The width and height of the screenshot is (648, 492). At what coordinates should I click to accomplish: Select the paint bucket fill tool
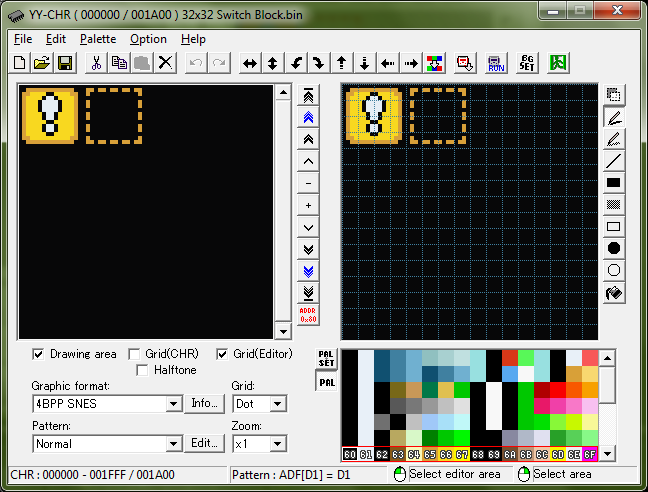click(614, 293)
